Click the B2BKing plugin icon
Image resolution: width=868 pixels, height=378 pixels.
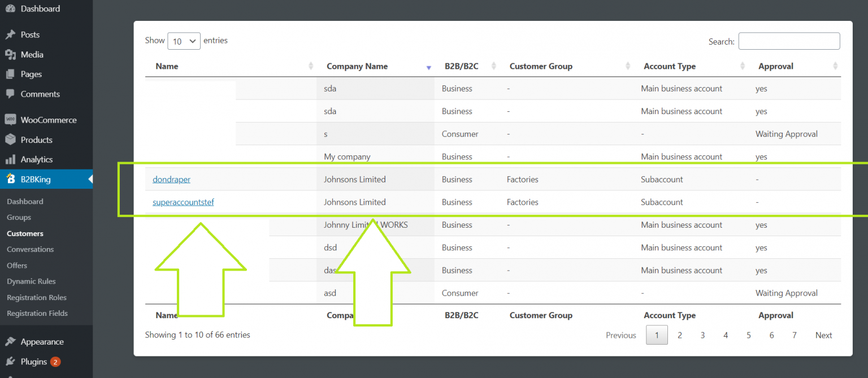[x=11, y=179]
